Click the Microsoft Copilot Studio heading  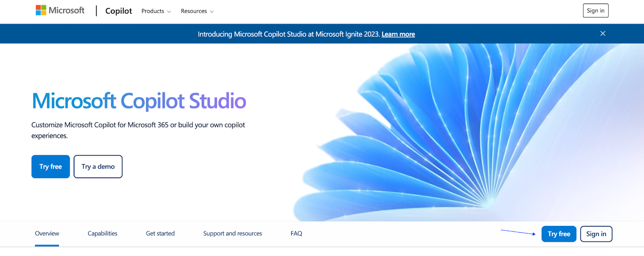pos(139,101)
